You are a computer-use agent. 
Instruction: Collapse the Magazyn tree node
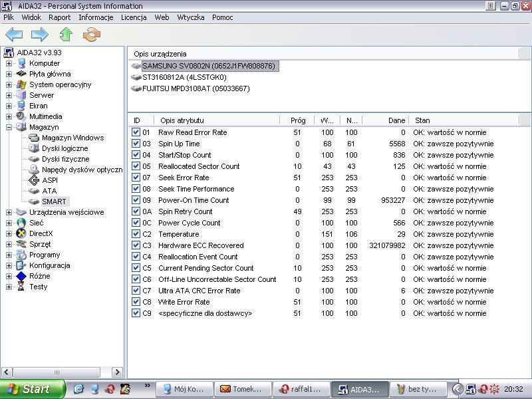(x=9, y=127)
